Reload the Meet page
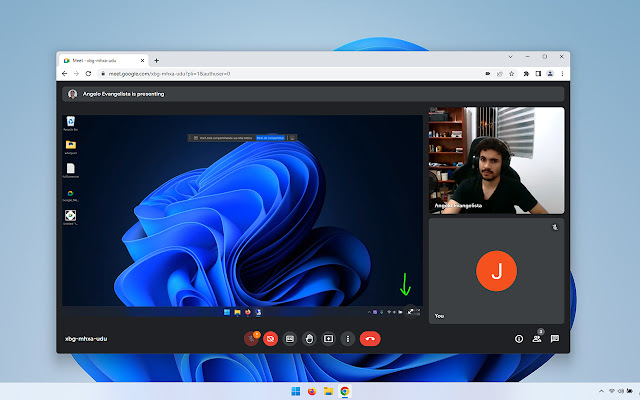 pyautogui.click(x=88, y=73)
